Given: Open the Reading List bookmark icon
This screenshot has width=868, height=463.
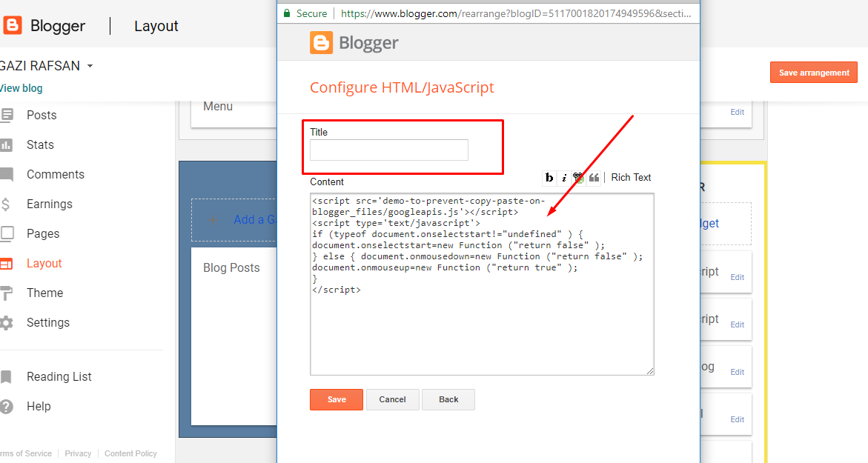Looking at the screenshot, I should [6, 377].
